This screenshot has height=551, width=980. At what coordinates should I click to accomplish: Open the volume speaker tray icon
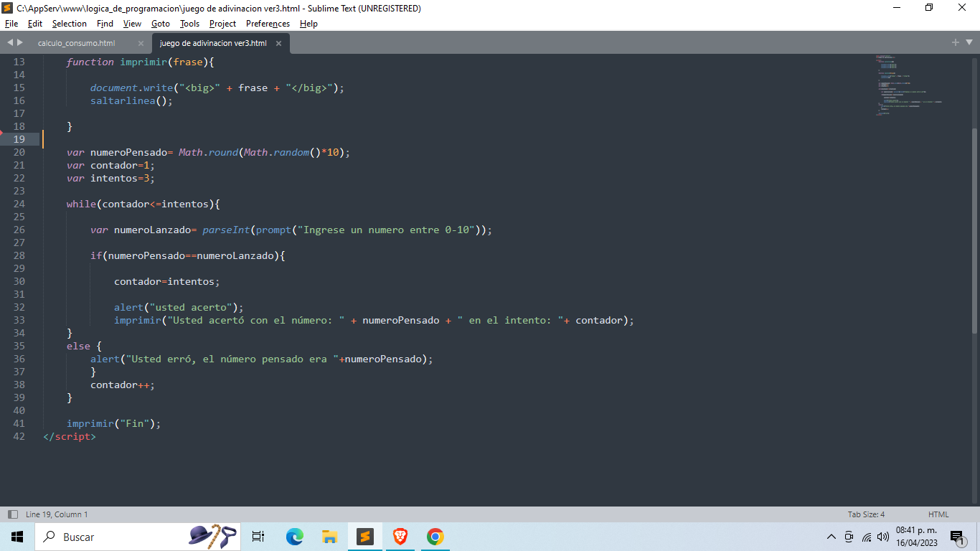click(x=883, y=537)
